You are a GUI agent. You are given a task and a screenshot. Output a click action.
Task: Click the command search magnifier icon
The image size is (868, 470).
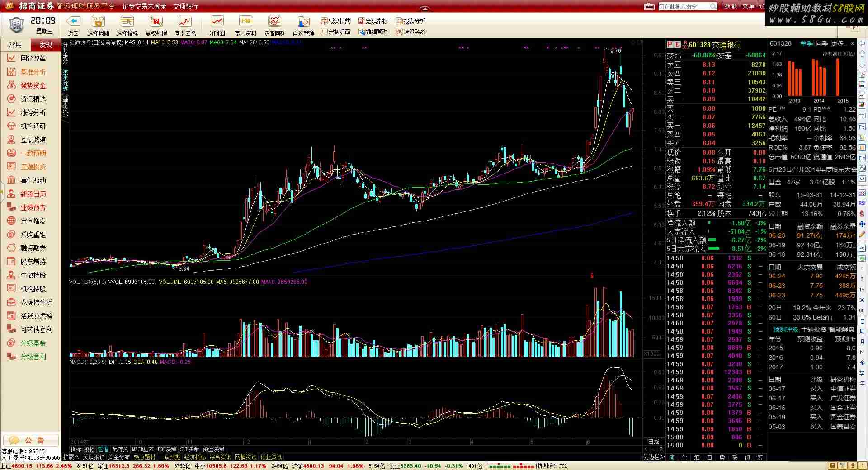713,6
